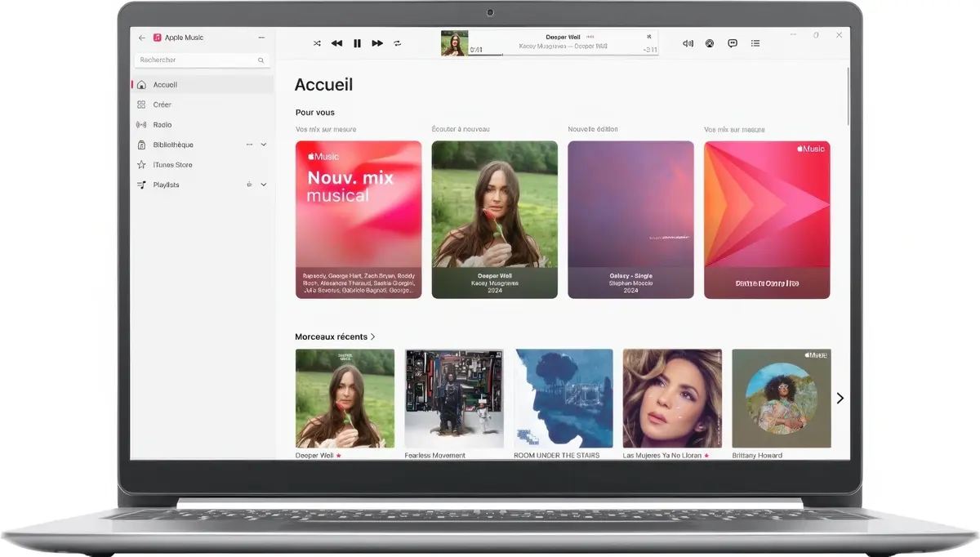This screenshot has height=557, width=980.
Task: Open Bibliothèque more options
Action: click(249, 145)
